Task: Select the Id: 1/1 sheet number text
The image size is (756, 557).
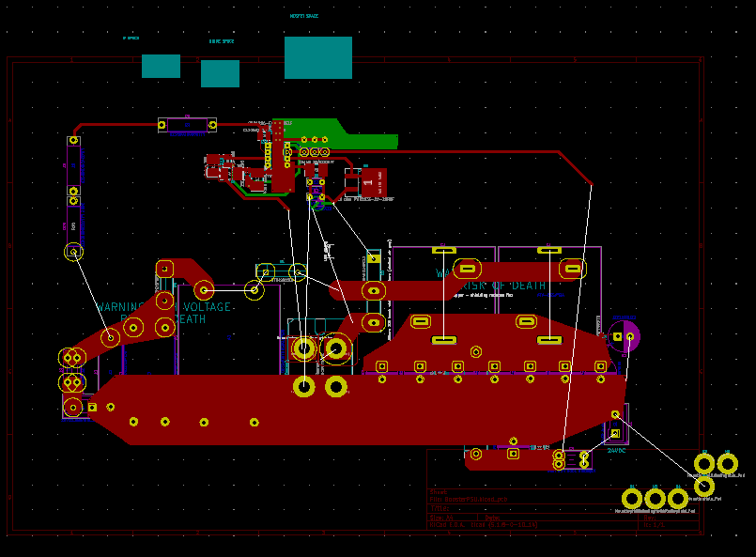Action: point(655,525)
